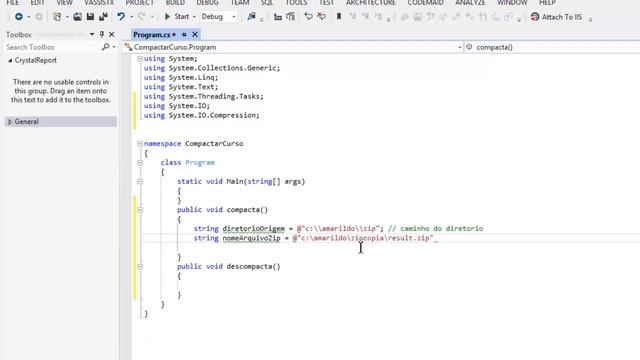Image resolution: width=640 pixels, height=360 pixels.
Task: Click the Attach To IIS button
Action: coord(556,17)
